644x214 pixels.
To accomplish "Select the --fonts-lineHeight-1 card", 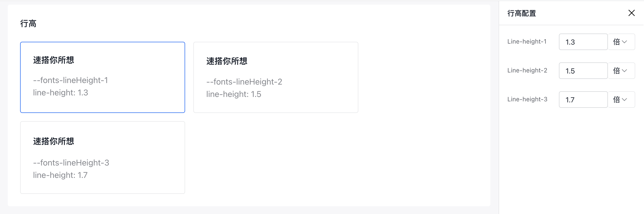I will pyautogui.click(x=102, y=77).
